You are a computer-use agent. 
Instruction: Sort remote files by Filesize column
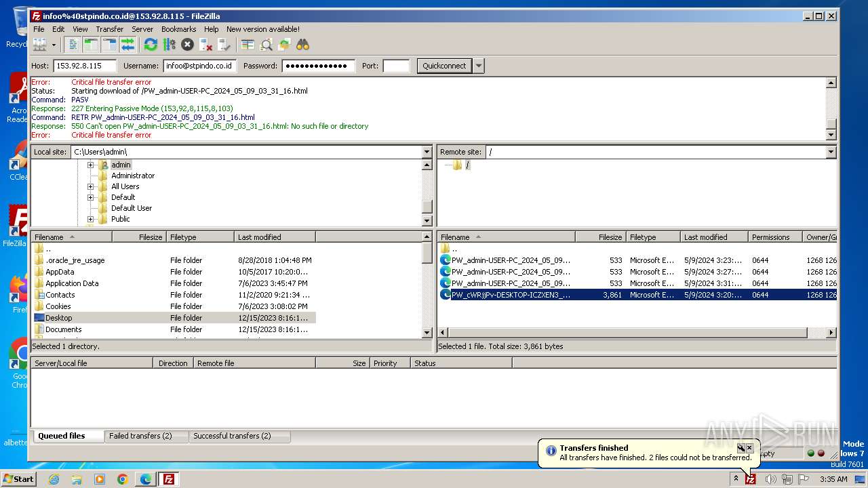tap(600, 237)
